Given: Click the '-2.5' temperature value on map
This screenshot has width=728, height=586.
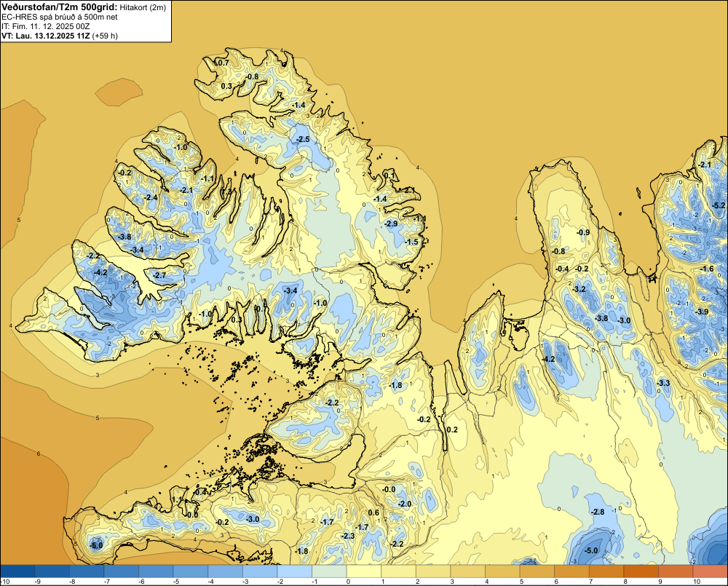Looking at the screenshot, I should 303,139.
